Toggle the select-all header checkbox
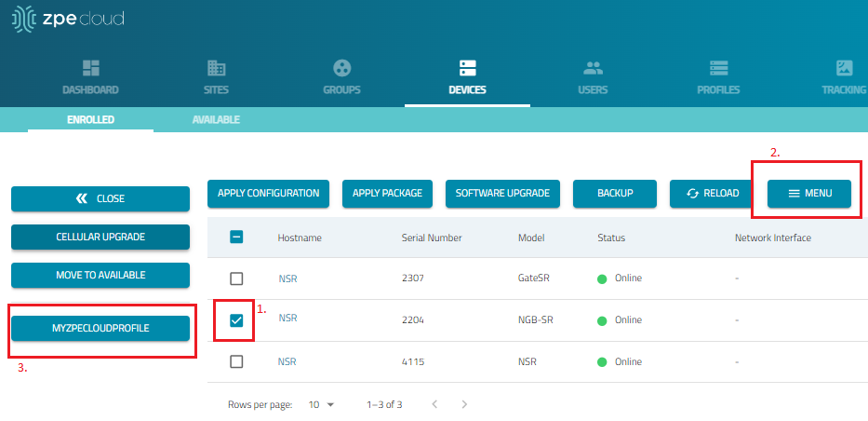Image resolution: width=868 pixels, height=421 pixels. coord(236,238)
